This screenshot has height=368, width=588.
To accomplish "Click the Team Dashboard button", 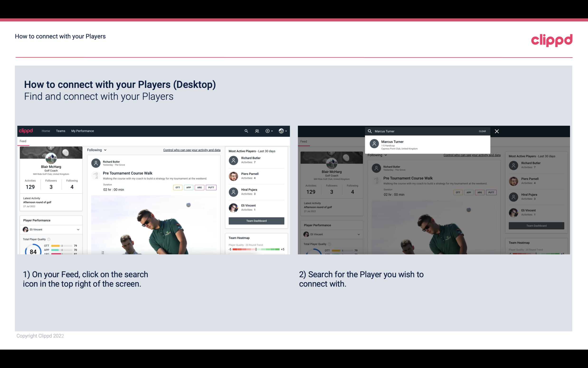I will pos(256,220).
